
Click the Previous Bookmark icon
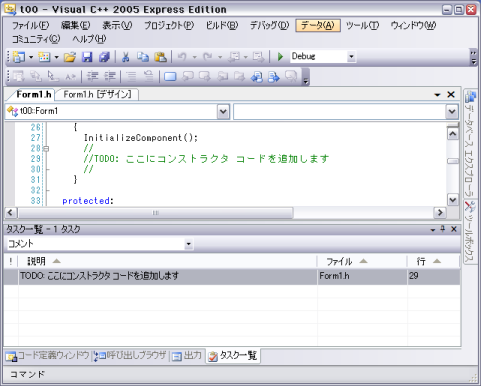(x=188, y=77)
